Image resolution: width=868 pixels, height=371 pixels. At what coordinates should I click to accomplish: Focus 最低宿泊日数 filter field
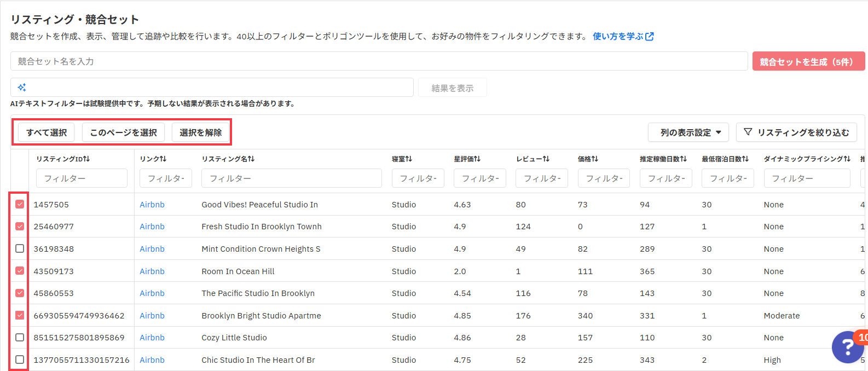728,178
